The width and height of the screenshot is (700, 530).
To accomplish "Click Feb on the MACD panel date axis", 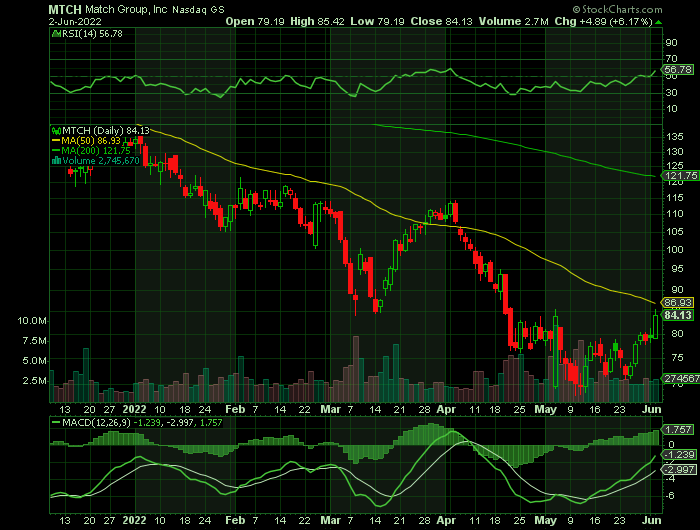I will coord(235,521).
